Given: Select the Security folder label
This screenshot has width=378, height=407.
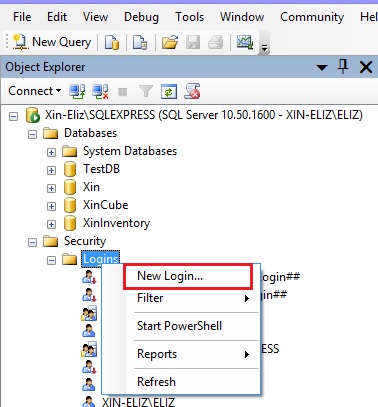Looking at the screenshot, I should [x=85, y=241].
